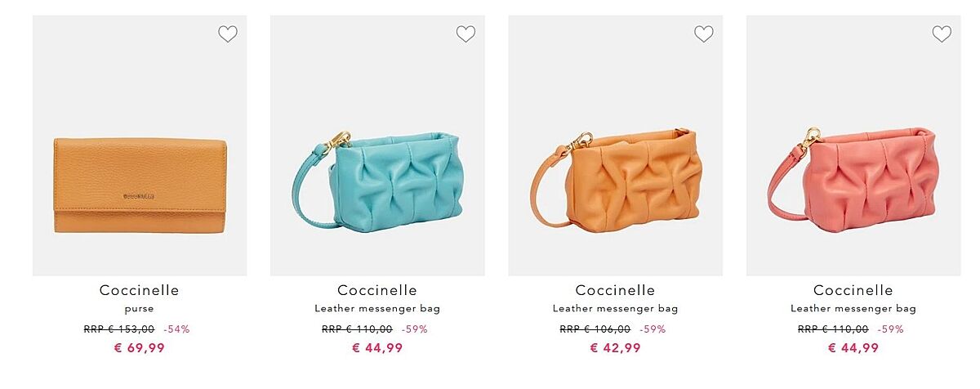Open 'Leather messenger bag' under turquoise bag
This screenshot has height=389, width=980.
tap(377, 309)
